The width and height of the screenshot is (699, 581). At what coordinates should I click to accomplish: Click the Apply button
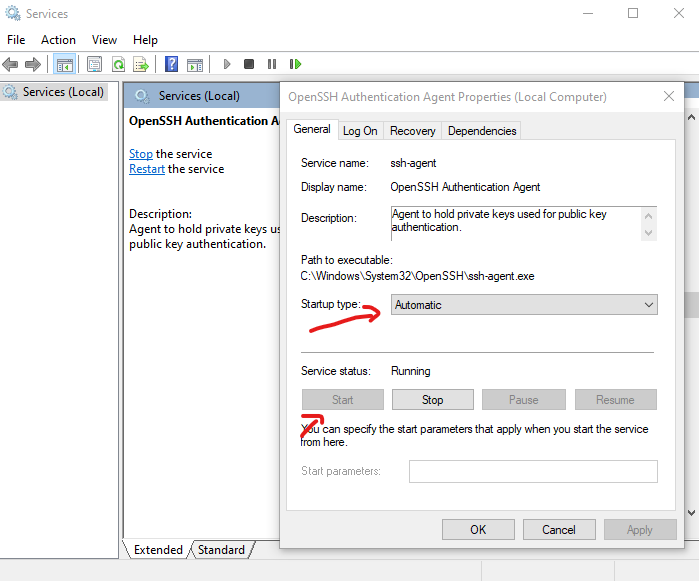[x=640, y=529]
